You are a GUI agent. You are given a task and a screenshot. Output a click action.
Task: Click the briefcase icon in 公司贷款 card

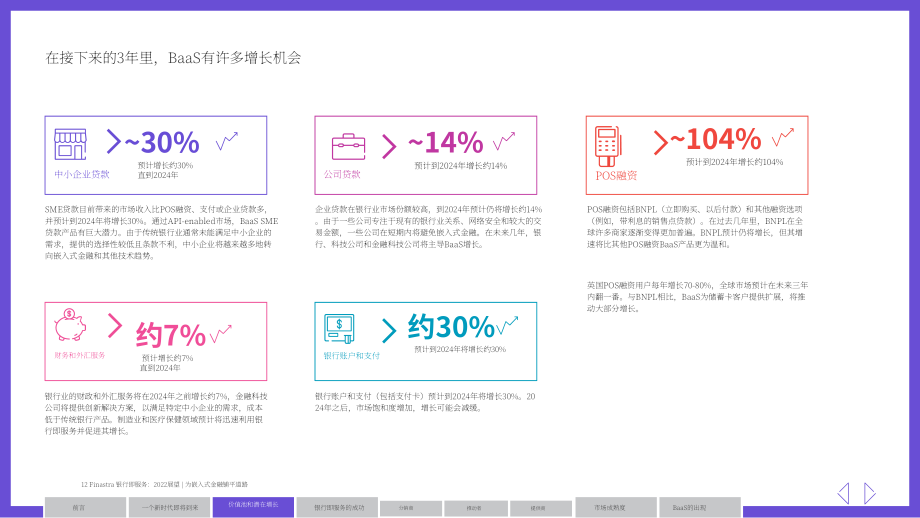pyautogui.click(x=349, y=147)
